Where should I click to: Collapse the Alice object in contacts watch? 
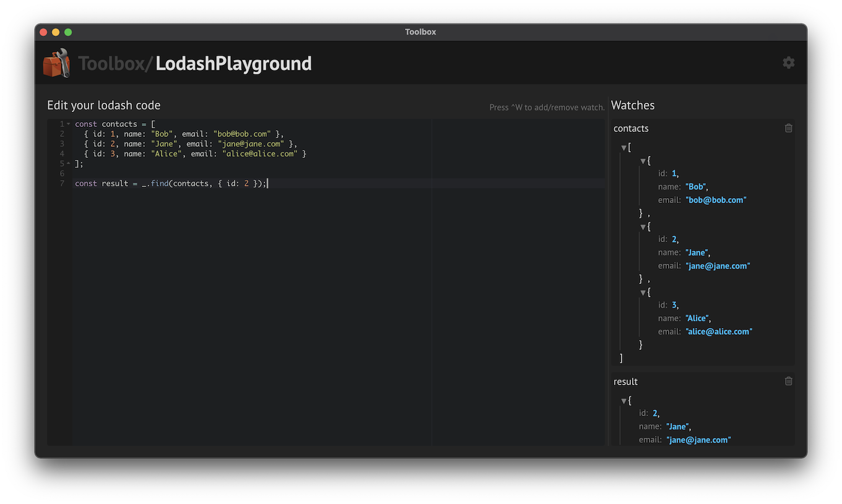click(643, 293)
